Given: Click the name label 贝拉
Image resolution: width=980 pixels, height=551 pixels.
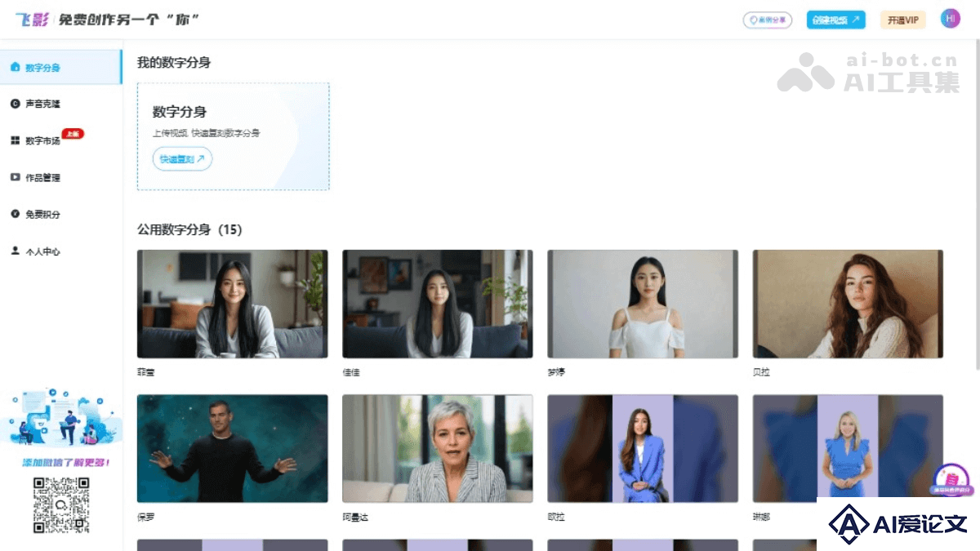Looking at the screenshot, I should tap(761, 372).
